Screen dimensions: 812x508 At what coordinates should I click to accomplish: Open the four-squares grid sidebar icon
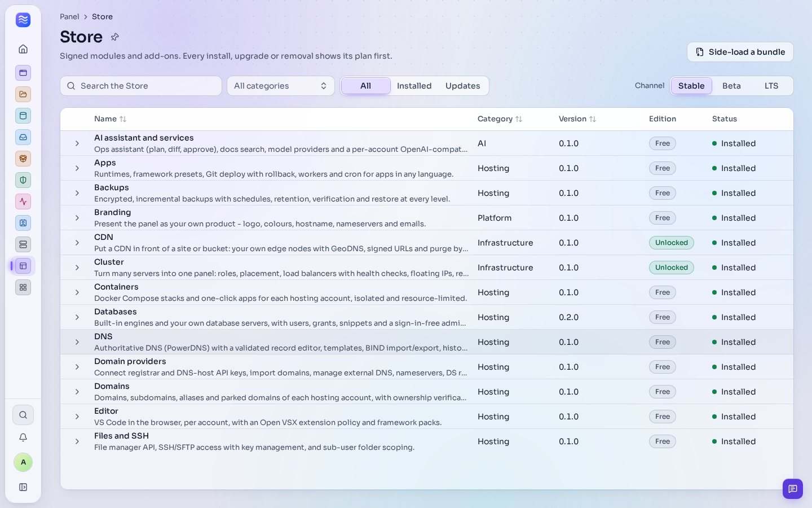click(23, 287)
